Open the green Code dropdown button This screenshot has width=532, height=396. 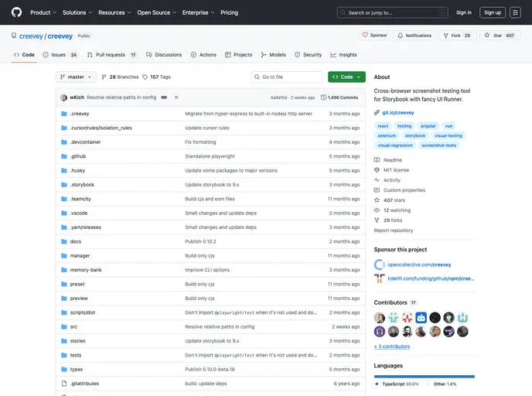click(x=346, y=77)
